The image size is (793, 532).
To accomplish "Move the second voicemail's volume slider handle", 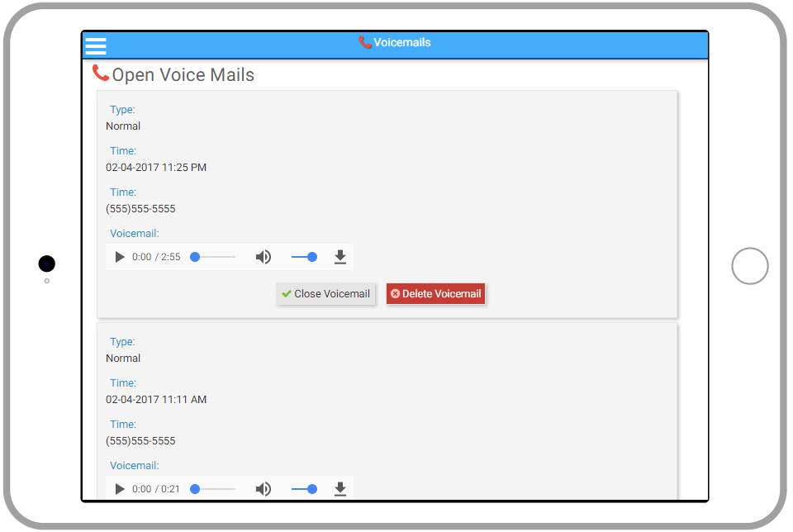I will coord(311,489).
